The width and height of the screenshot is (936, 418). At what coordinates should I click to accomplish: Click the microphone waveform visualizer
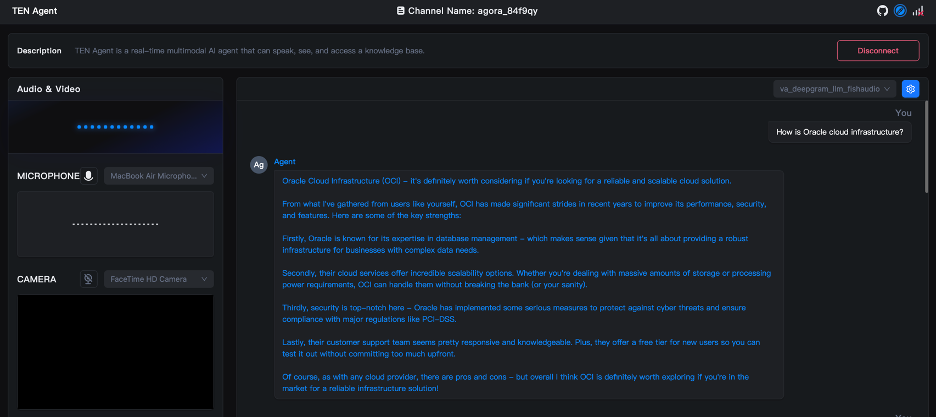pyautogui.click(x=115, y=224)
